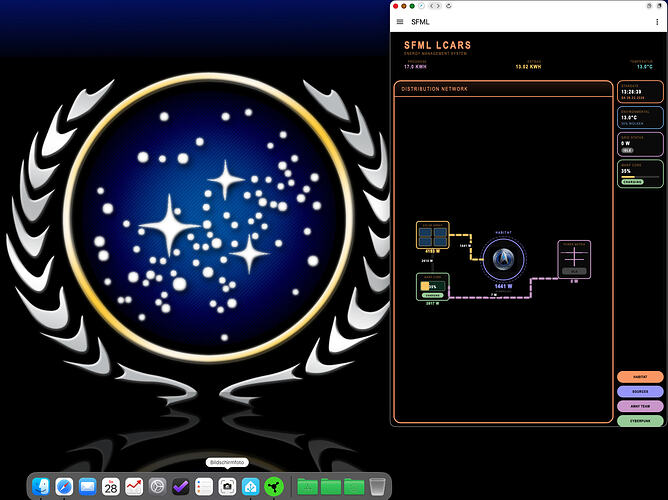Reload the SFML page

[x=449, y=6]
